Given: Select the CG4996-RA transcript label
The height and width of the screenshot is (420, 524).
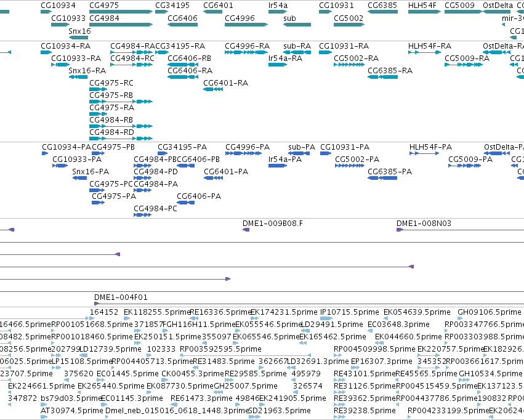Looking at the screenshot, I should 247,46.
